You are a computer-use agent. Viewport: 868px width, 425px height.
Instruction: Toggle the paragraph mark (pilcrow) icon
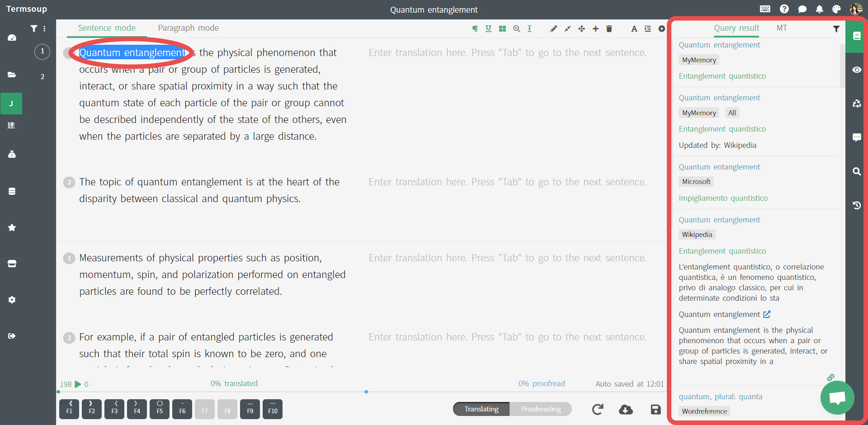tap(475, 28)
